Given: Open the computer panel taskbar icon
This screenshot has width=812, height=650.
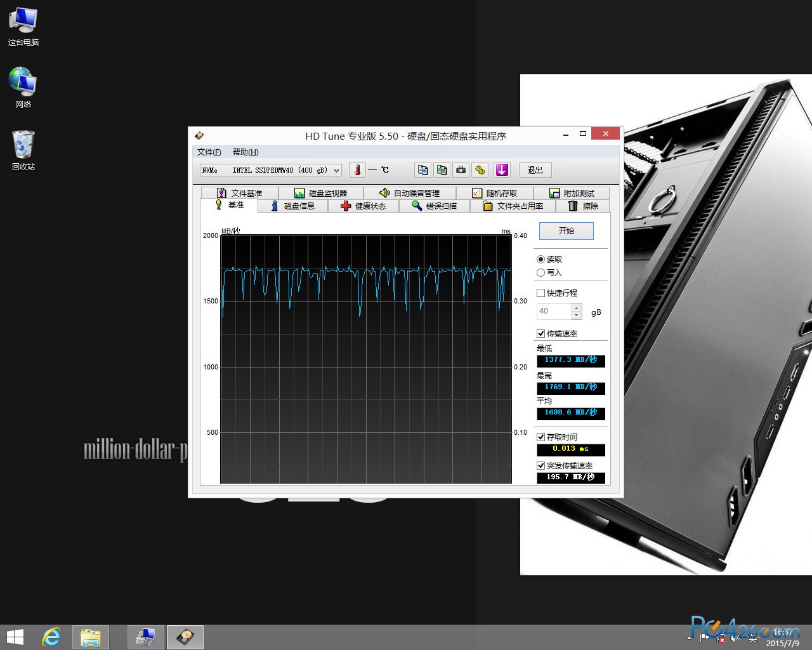Looking at the screenshot, I should click(x=146, y=637).
